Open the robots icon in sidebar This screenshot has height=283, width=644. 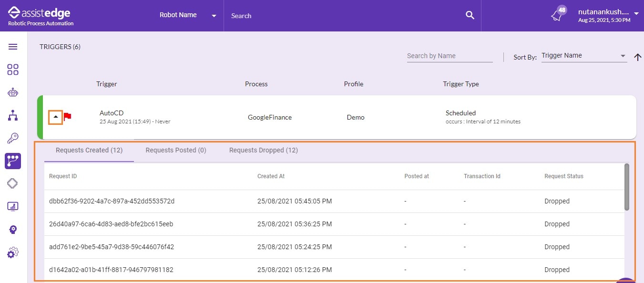click(x=13, y=92)
